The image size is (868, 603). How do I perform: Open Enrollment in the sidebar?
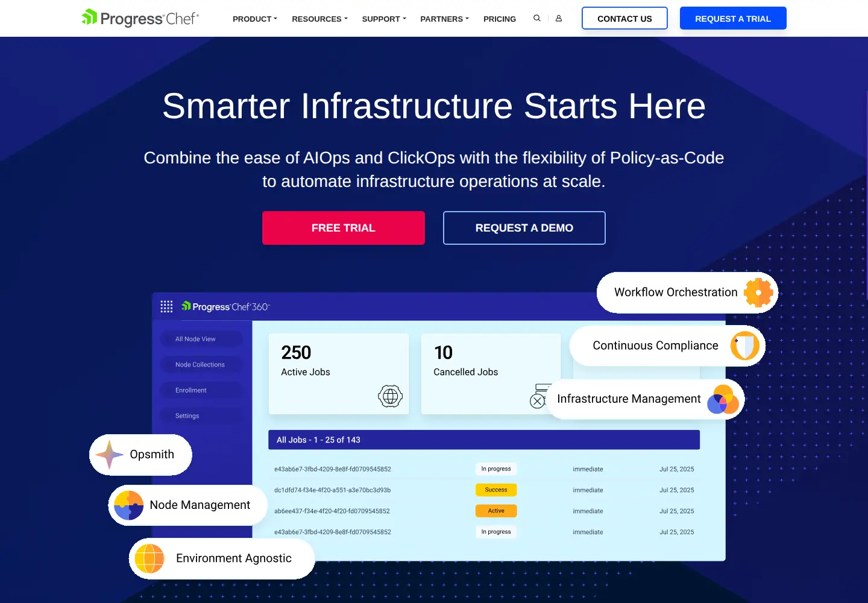[x=201, y=390]
